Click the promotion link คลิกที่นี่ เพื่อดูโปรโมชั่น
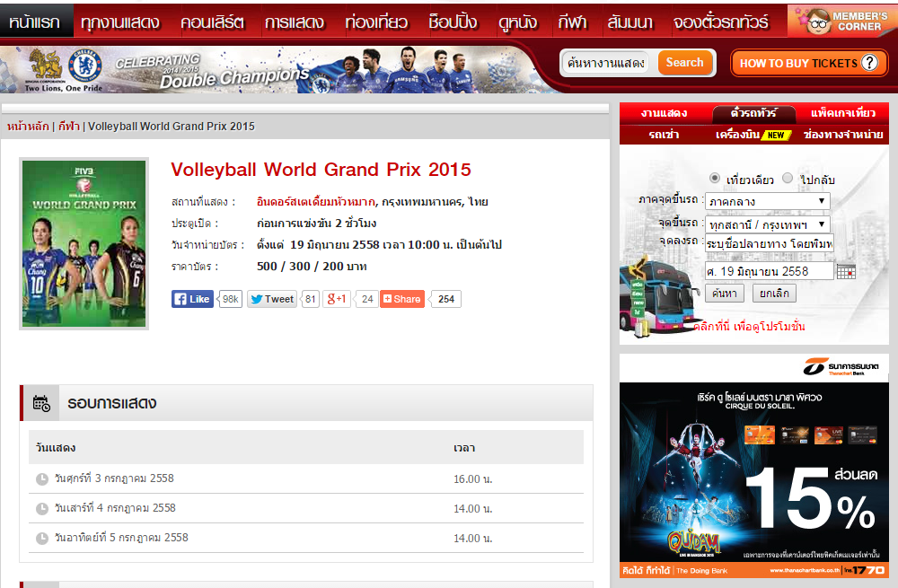 (749, 327)
